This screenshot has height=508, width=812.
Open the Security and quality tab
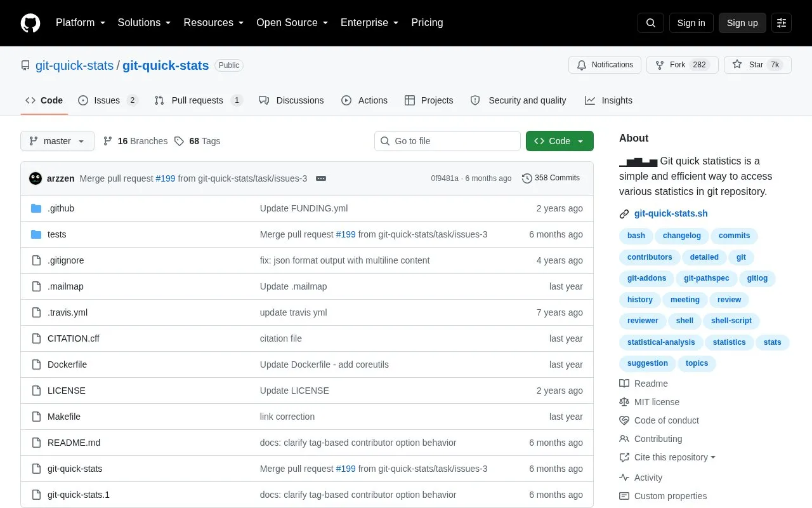click(x=518, y=100)
